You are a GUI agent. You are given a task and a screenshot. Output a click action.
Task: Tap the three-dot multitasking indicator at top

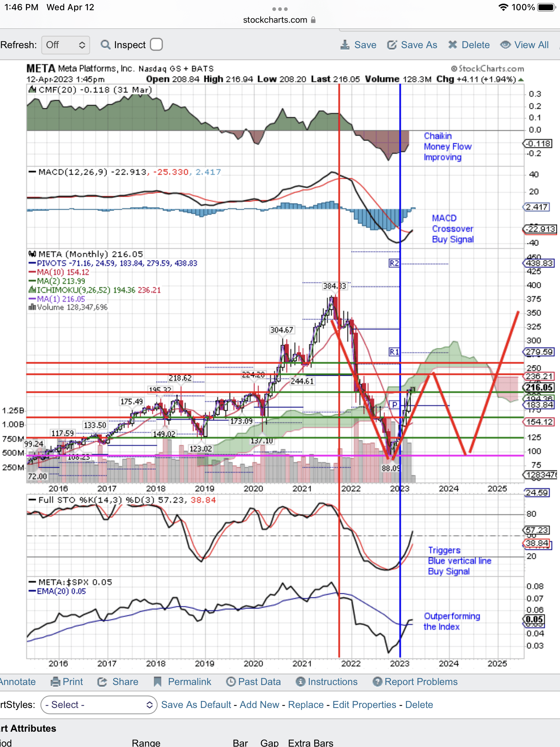[x=280, y=9]
